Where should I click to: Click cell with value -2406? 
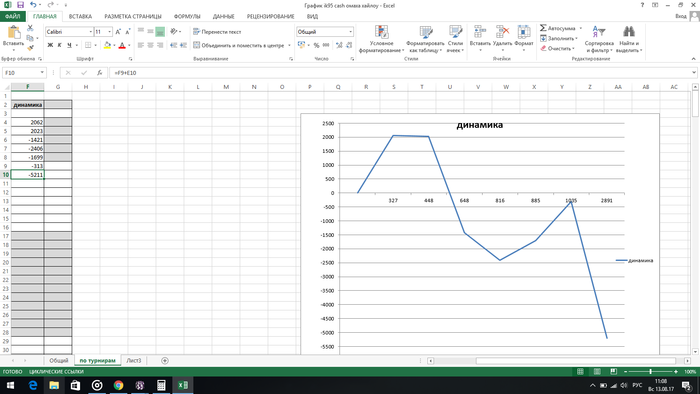tap(27, 148)
